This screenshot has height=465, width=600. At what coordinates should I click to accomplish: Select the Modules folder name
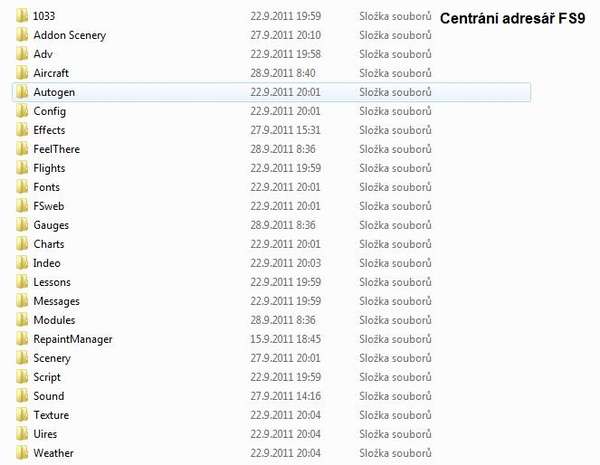[54, 320]
